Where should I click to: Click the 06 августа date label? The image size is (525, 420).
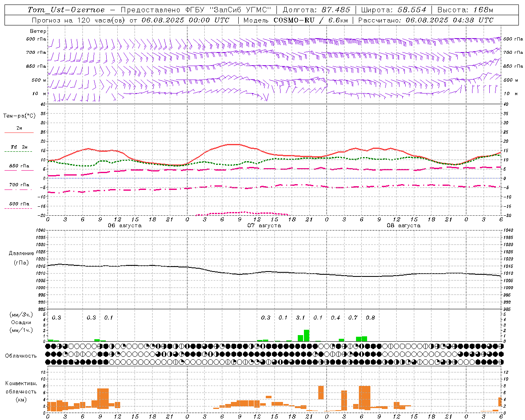(x=125, y=226)
